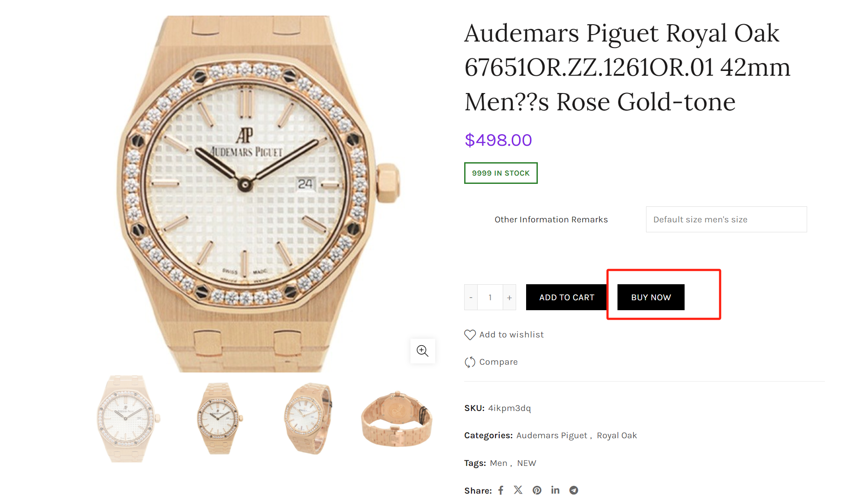Open the Audemars Piguet category link
Screen dimensions: 863x504
tap(552, 436)
